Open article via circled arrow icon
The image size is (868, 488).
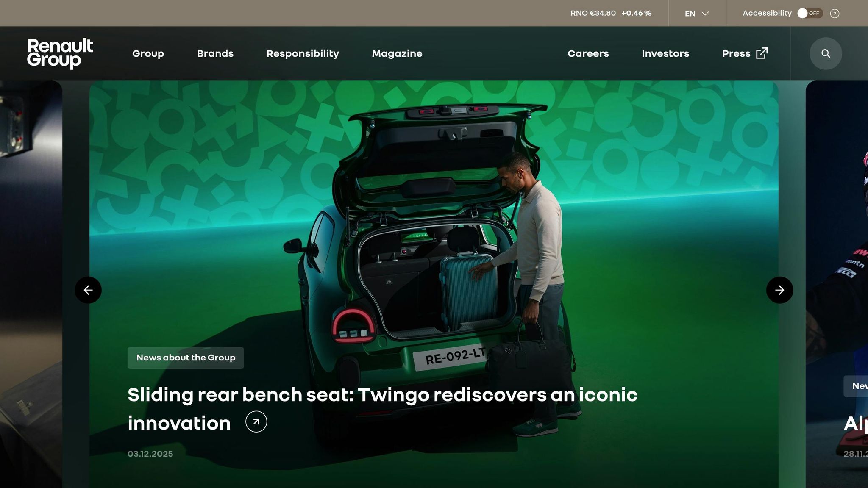(256, 421)
